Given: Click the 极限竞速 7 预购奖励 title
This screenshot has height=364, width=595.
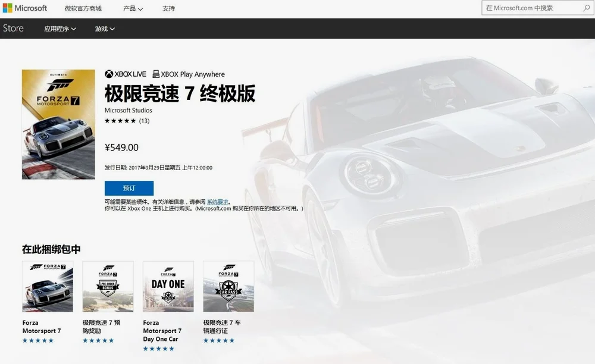Looking at the screenshot, I should (x=101, y=327).
